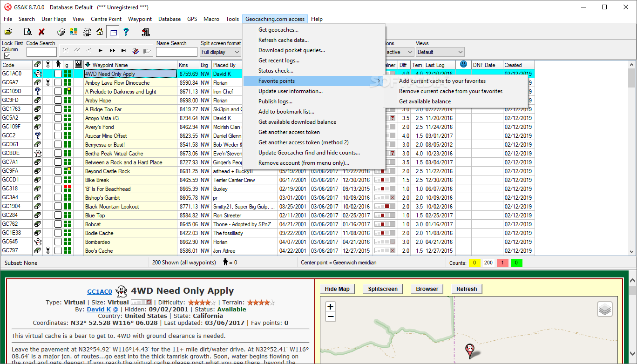The width and height of the screenshot is (637, 364).
Task: Open the Views Default dropdown
Action: coord(440,52)
